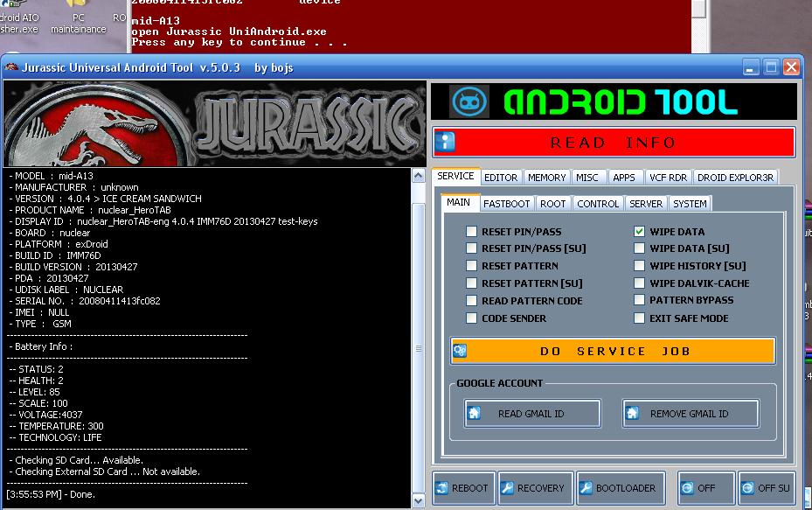The width and height of the screenshot is (812, 510).
Task: Click the READ GMAIL ID android icon
Action: point(473,413)
